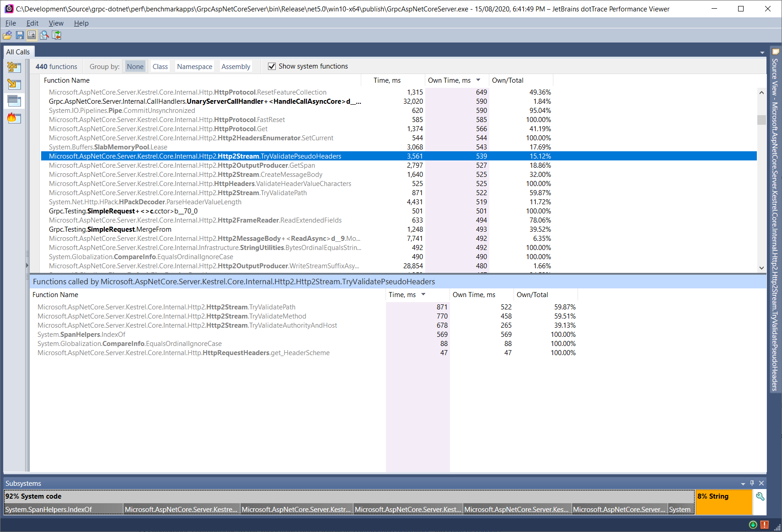Open the View menu
Screen dimensions: 782x532
pyautogui.click(x=56, y=23)
